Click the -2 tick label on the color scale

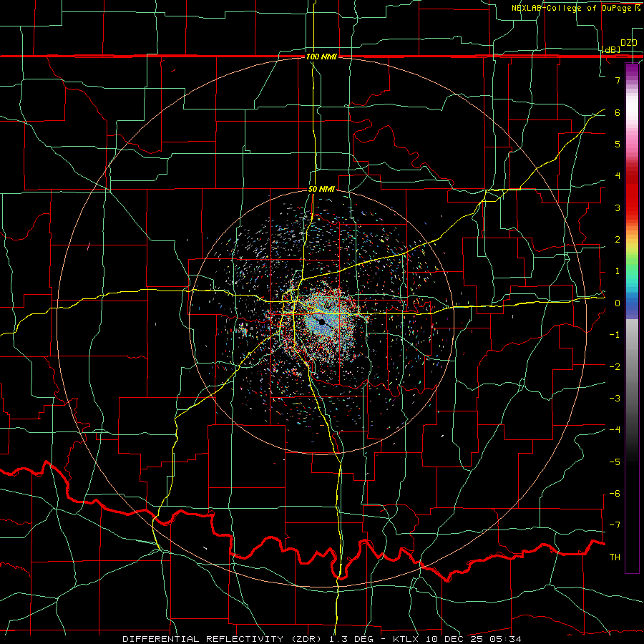pyautogui.click(x=615, y=366)
